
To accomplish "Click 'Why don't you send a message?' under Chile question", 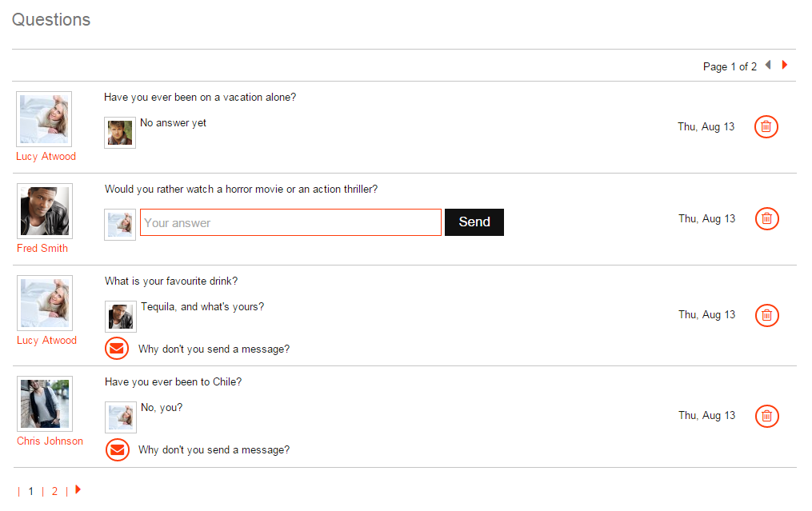I will 214,450.
